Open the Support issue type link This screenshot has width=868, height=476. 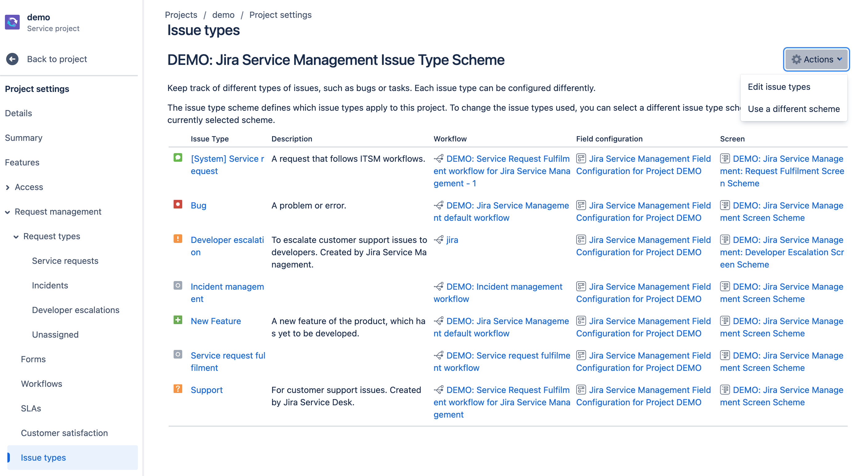pyautogui.click(x=207, y=390)
